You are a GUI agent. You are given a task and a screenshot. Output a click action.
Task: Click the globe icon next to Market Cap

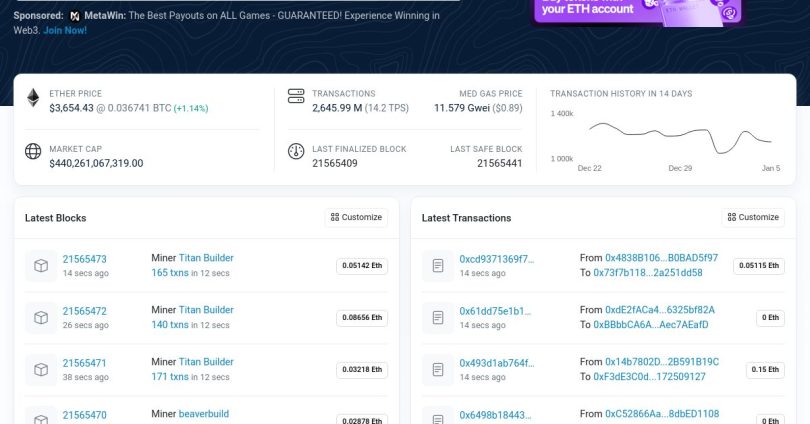coord(33,154)
